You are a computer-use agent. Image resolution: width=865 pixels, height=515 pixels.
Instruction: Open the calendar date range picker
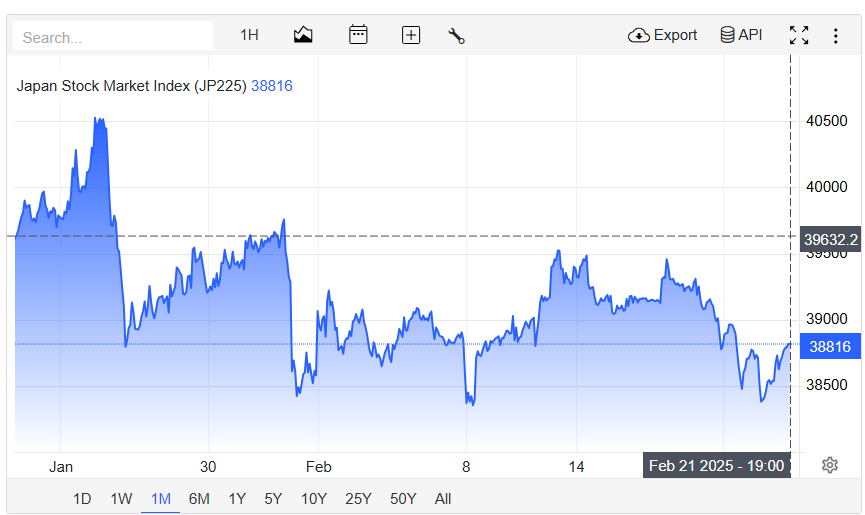[x=358, y=35]
